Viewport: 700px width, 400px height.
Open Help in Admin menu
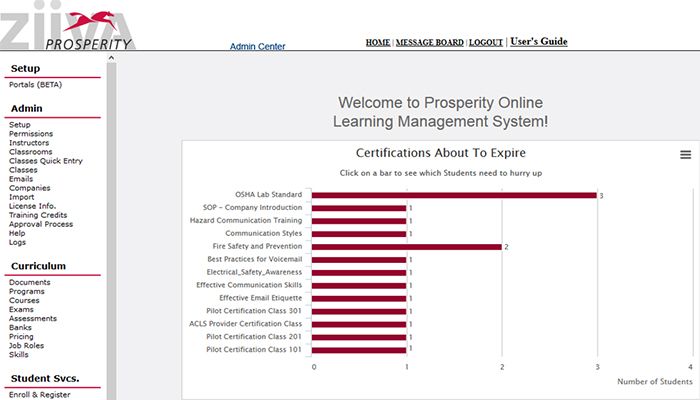[x=17, y=233]
